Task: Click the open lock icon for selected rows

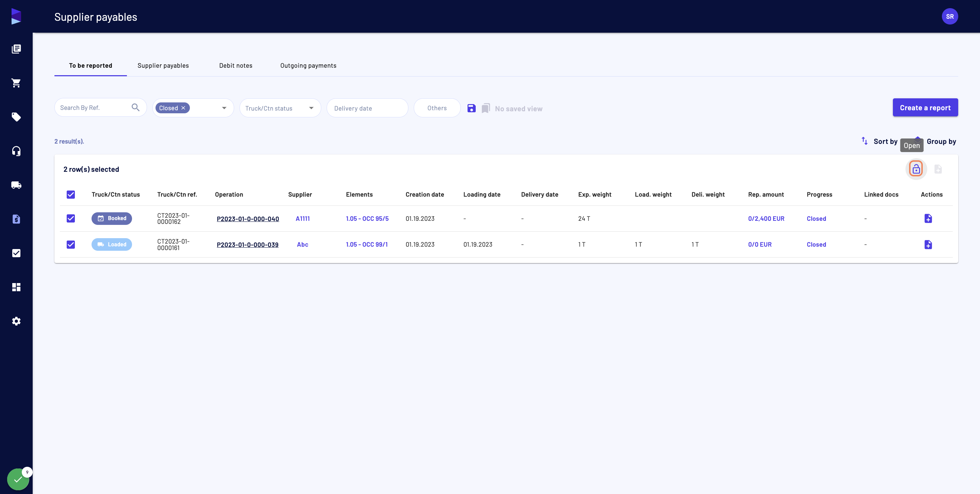Action: point(916,169)
